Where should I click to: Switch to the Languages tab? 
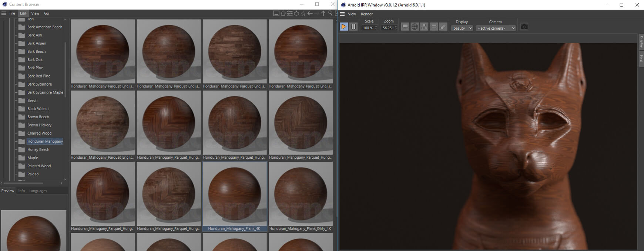pyautogui.click(x=38, y=191)
